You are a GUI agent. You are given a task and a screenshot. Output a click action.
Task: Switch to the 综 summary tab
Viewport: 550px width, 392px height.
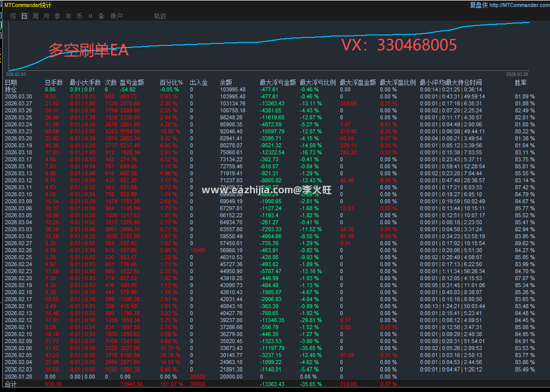13,16
